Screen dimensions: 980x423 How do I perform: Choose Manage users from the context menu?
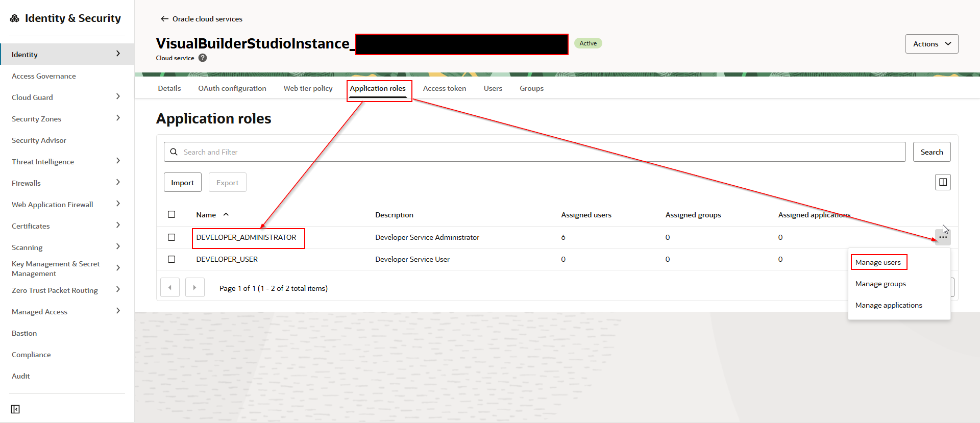878,262
